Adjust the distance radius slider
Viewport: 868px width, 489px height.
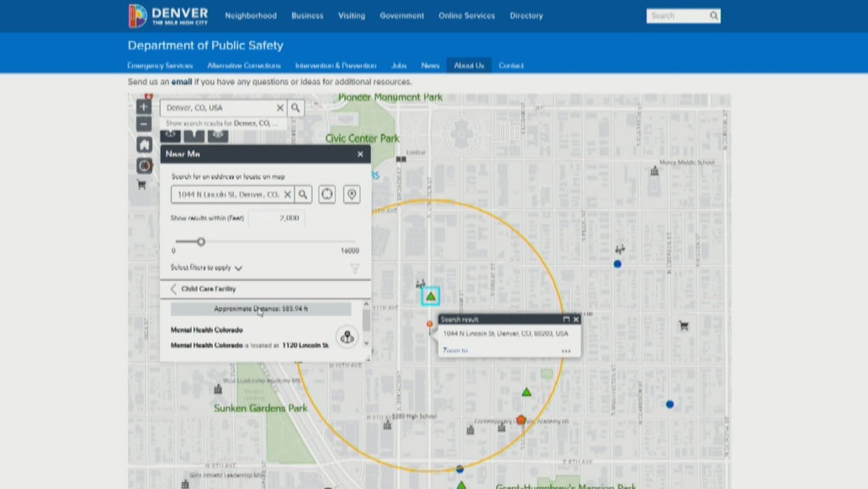201,241
